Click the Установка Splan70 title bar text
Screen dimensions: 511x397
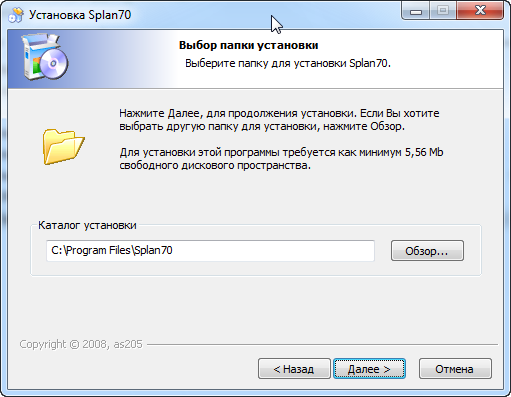point(80,15)
